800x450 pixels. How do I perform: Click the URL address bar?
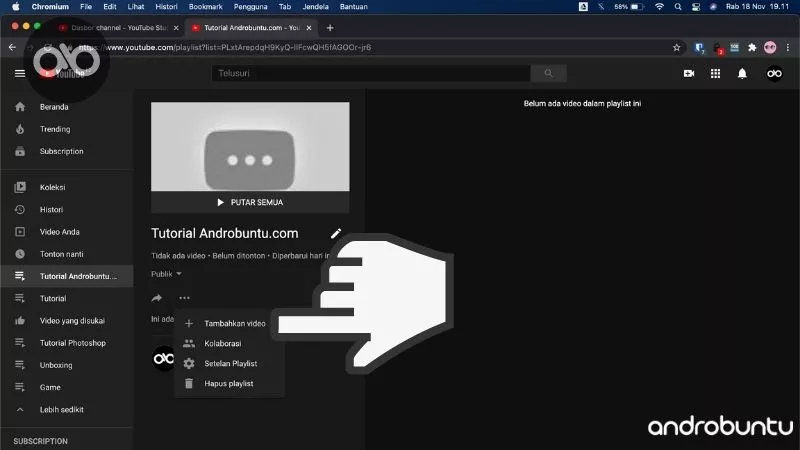pyautogui.click(x=372, y=47)
